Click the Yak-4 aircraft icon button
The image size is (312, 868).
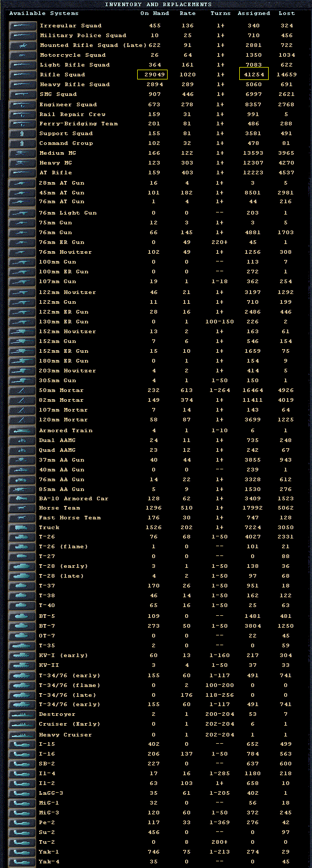point(23,861)
